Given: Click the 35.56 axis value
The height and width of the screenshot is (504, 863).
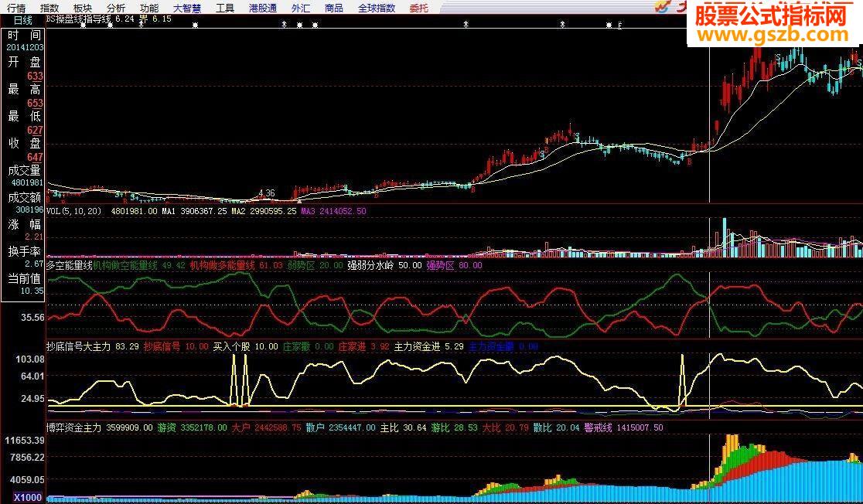Looking at the screenshot, I should (32, 318).
